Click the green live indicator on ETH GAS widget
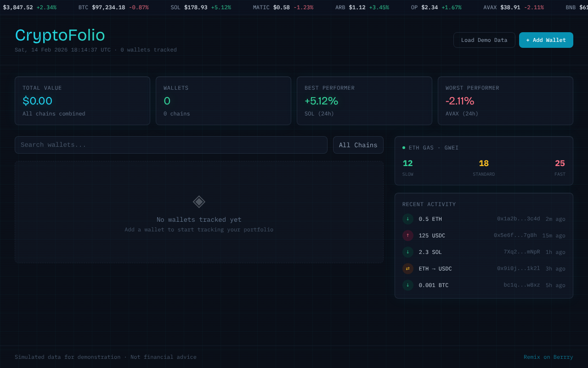 click(x=403, y=147)
